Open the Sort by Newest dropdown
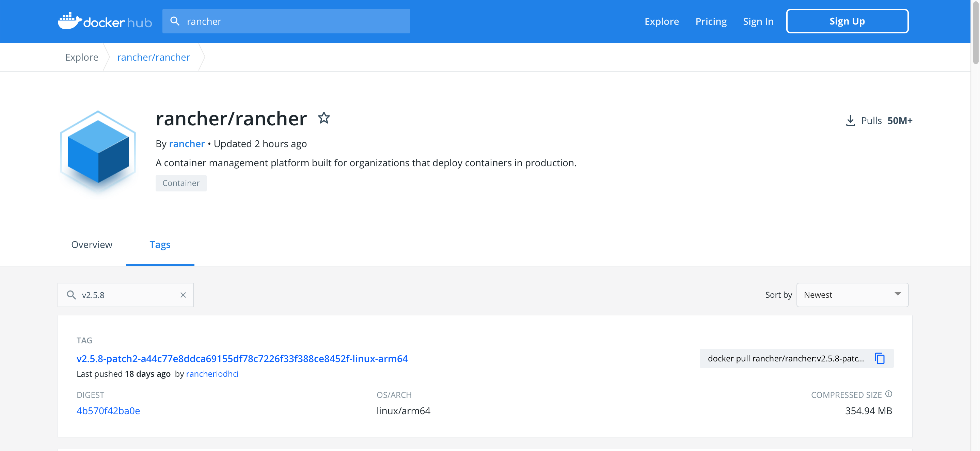The image size is (980, 451). (852, 295)
